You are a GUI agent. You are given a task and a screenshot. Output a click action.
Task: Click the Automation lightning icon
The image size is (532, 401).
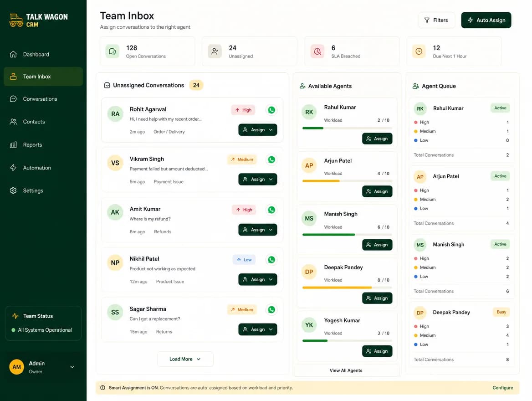click(13, 168)
